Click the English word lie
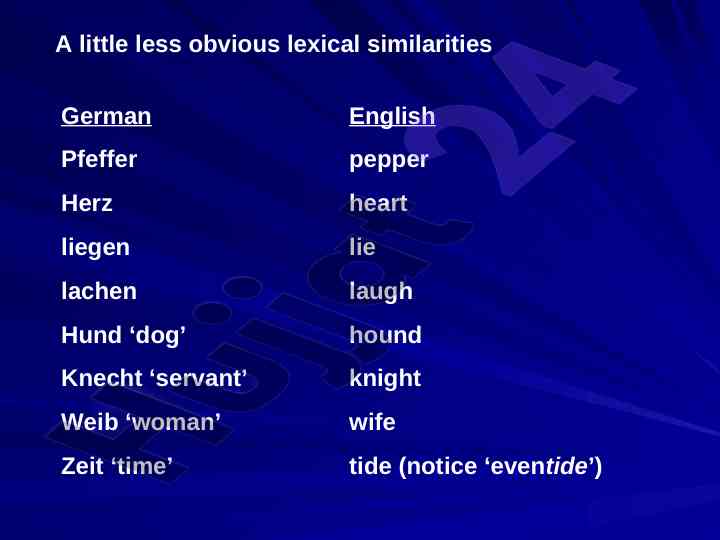 click(x=362, y=247)
